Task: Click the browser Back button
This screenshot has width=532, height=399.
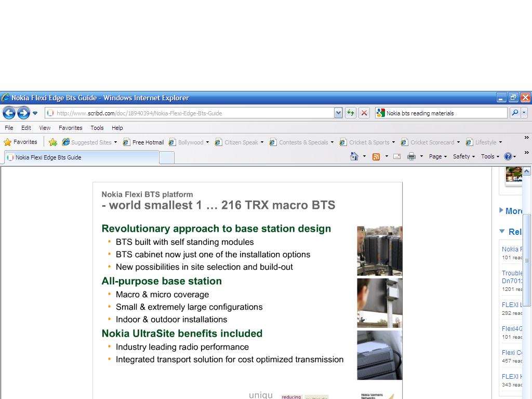Action: pos(9,113)
